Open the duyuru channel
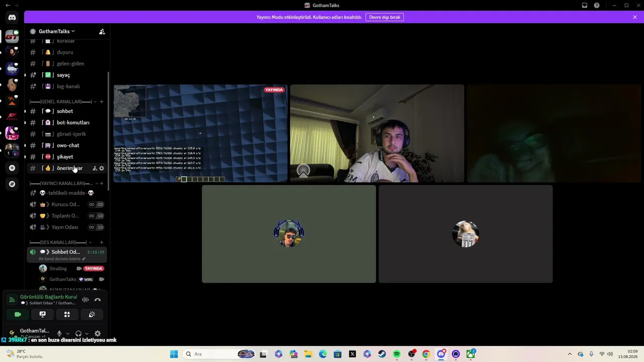This screenshot has width=644, height=362. [x=67, y=52]
